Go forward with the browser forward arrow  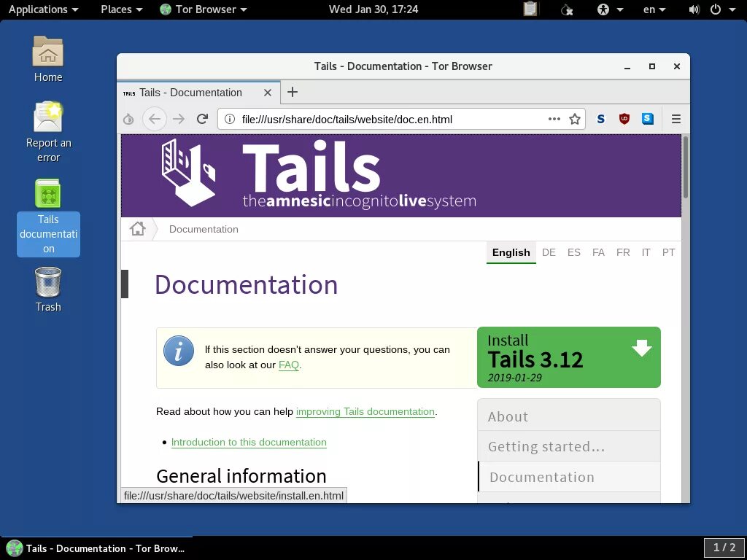pyautogui.click(x=179, y=119)
